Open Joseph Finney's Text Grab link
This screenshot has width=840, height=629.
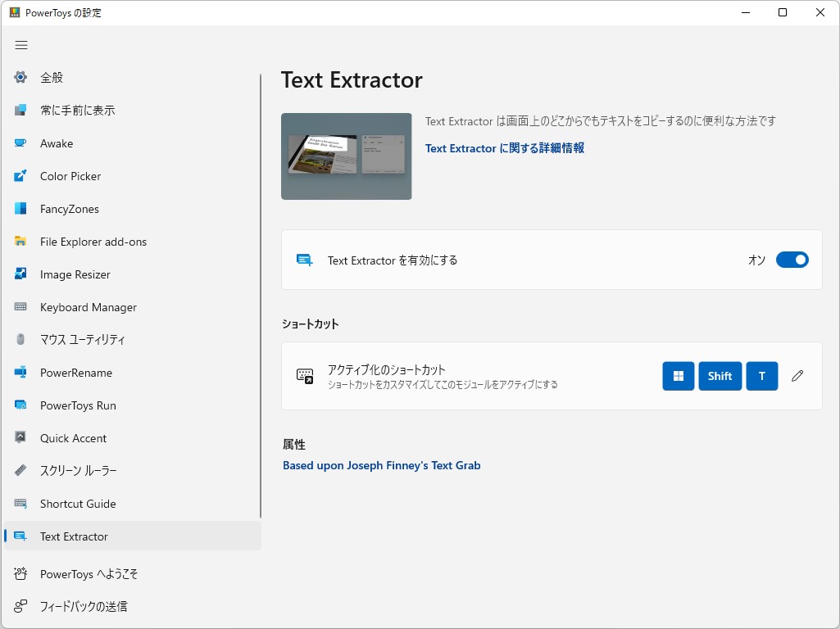click(x=381, y=465)
